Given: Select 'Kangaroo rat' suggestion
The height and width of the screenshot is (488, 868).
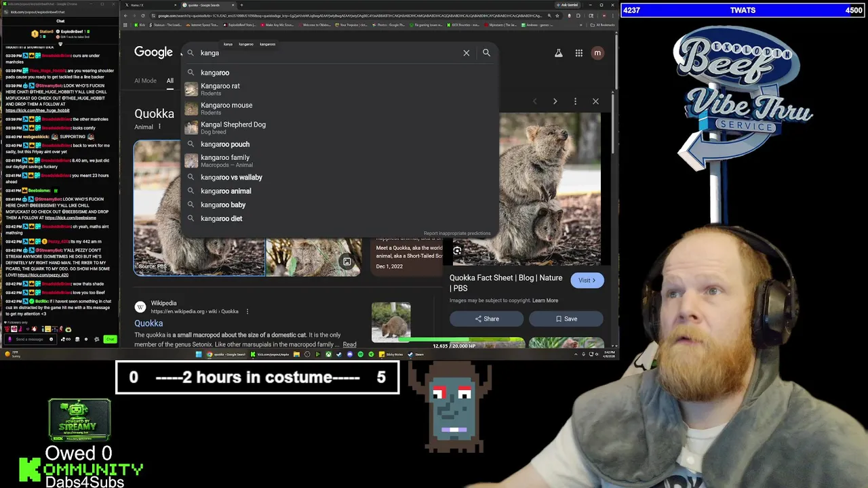Looking at the screenshot, I should [x=339, y=89].
